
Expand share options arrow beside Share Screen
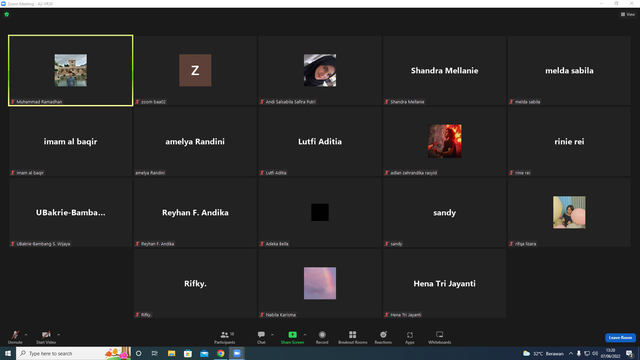305,335
